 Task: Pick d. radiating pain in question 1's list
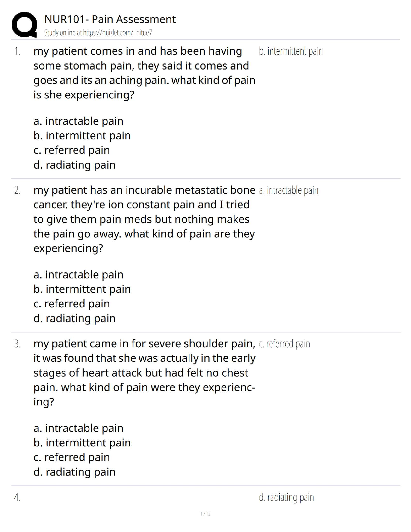click(74, 165)
